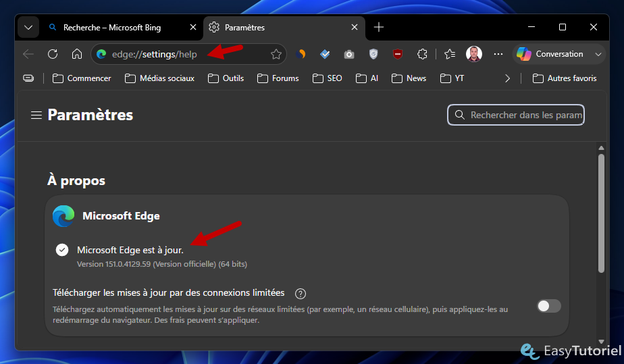
Task: Open Copilot Conversation button
Action: pos(551,54)
